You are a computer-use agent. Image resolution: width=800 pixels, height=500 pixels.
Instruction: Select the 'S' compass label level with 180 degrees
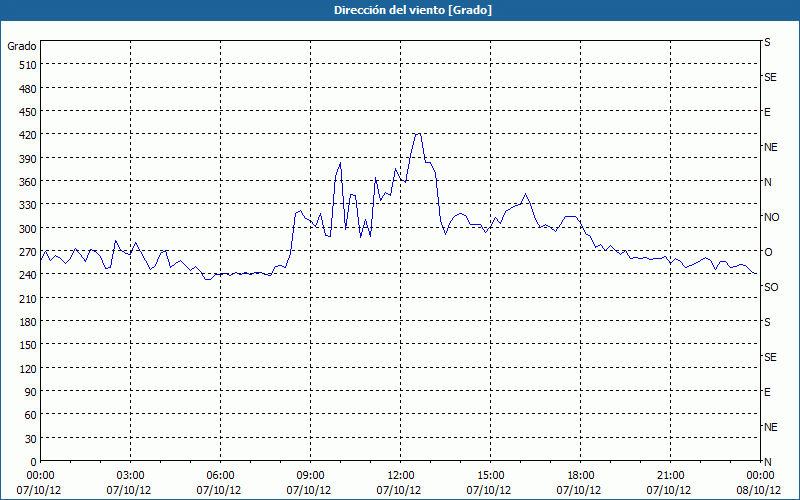tap(767, 322)
